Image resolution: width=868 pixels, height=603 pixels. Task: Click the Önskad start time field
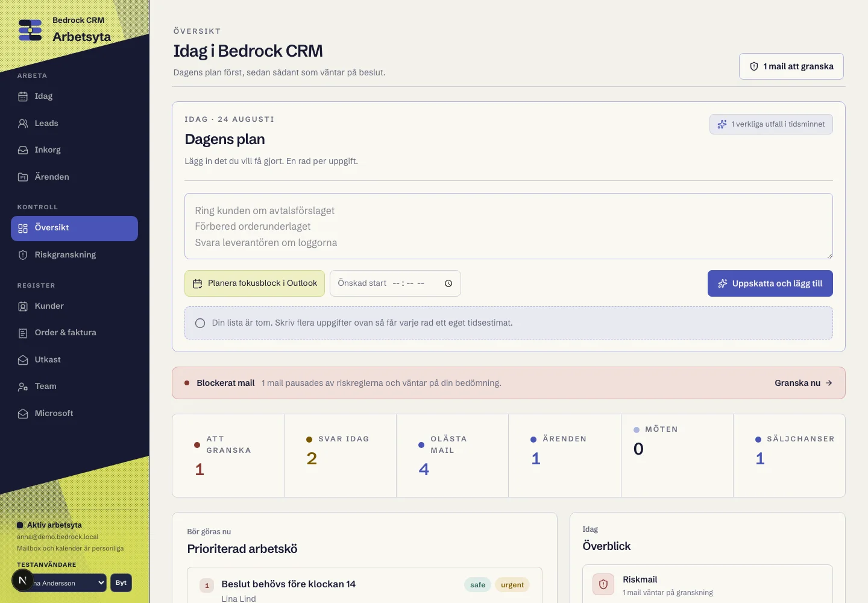(x=395, y=283)
